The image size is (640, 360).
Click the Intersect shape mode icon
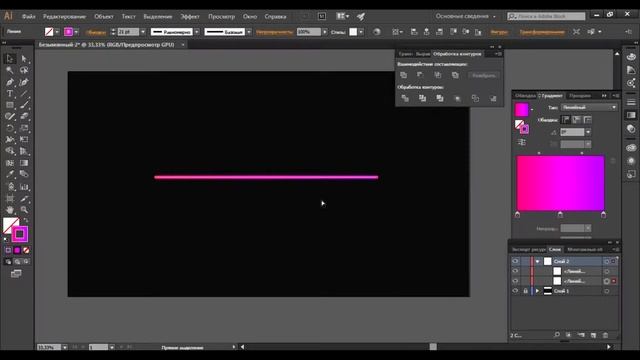tap(438, 75)
